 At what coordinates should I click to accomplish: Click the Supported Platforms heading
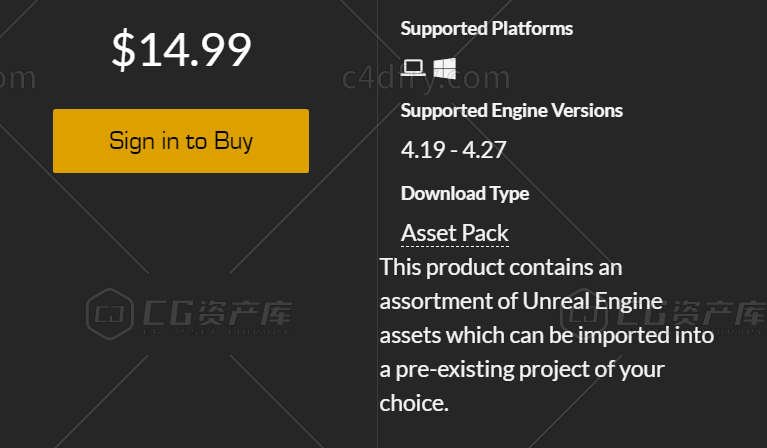tap(487, 28)
